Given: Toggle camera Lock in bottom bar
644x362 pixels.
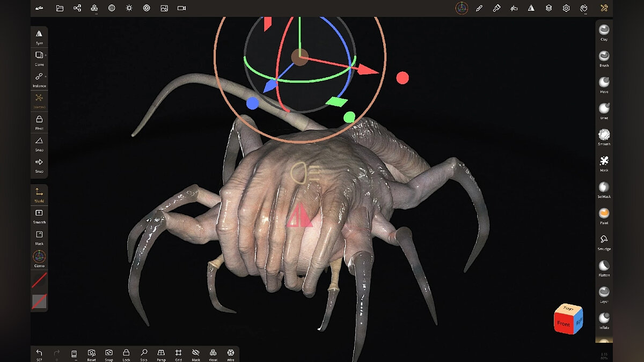Looking at the screenshot, I should click(126, 354).
